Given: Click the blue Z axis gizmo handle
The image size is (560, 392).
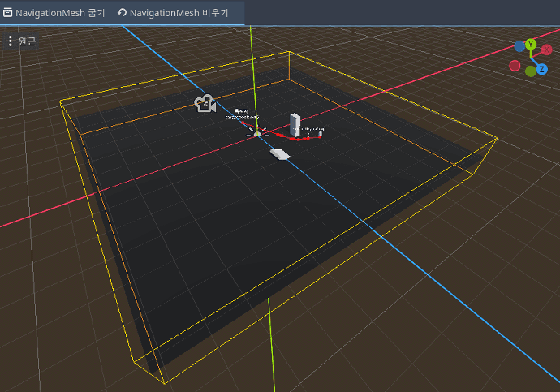Looking at the screenshot, I should point(542,69).
